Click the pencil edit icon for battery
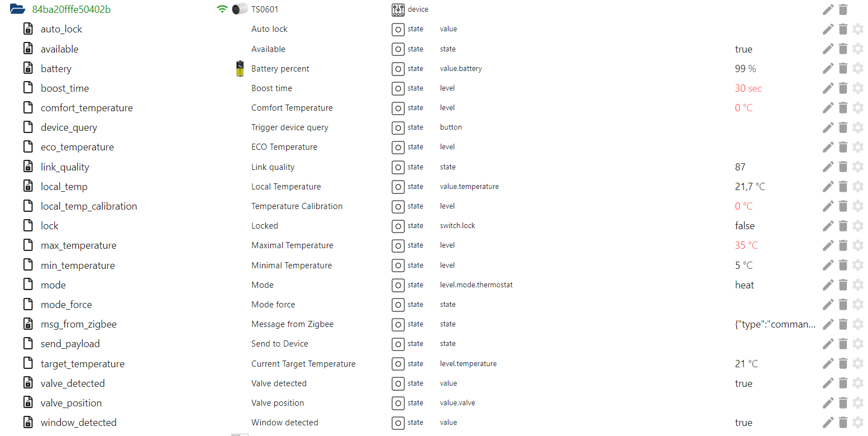Viewport: 868px width, 436px height. coord(828,69)
